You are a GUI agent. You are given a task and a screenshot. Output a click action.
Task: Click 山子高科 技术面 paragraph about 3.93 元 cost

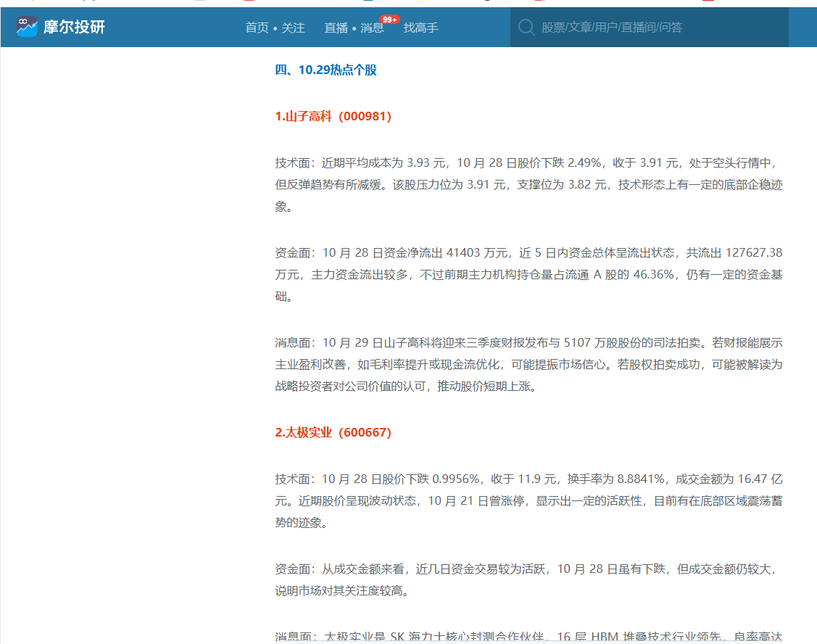[x=528, y=184]
